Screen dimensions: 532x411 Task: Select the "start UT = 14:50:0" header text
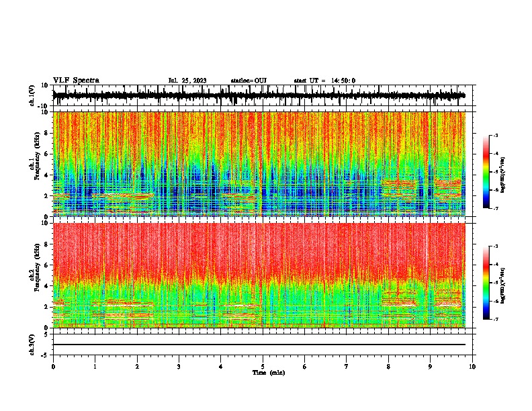click(x=324, y=81)
